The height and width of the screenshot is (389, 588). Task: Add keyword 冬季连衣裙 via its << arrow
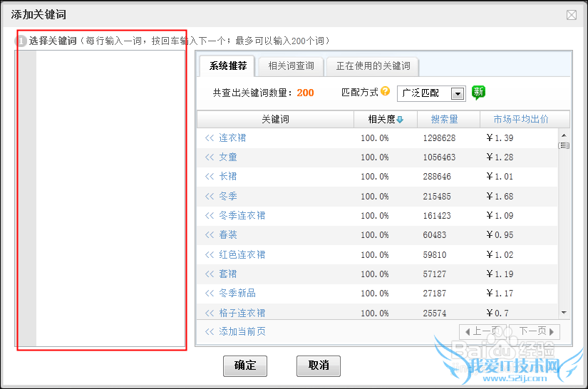(210, 215)
